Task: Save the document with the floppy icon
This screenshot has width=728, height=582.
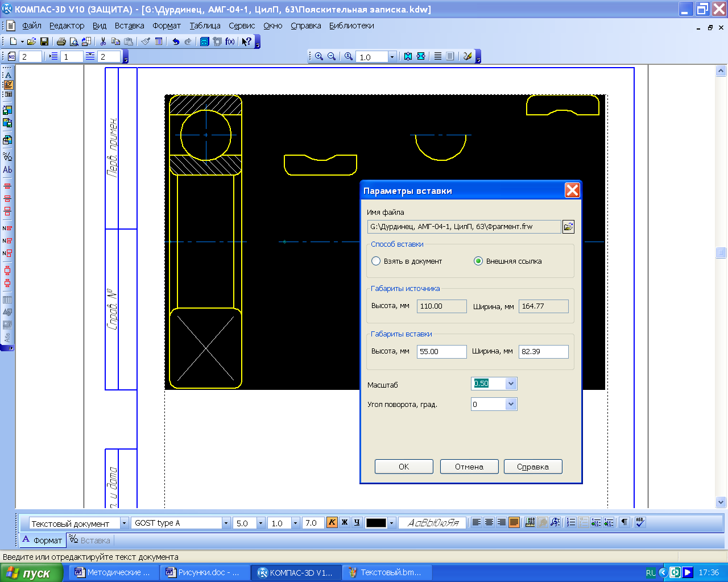Action: click(x=44, y=41)
